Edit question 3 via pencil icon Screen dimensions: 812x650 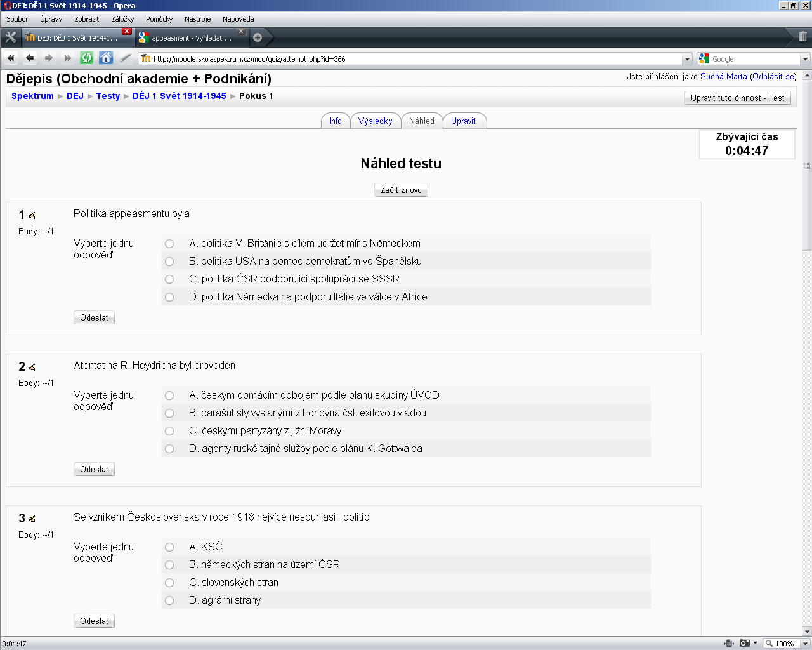(x=32, y=519)
